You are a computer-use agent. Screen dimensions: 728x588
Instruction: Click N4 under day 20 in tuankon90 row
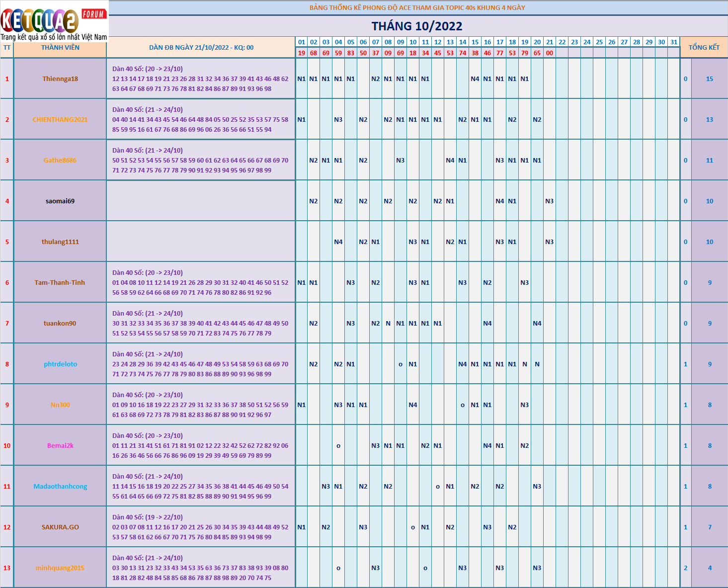pyautogui.click(x=537, y=323)
